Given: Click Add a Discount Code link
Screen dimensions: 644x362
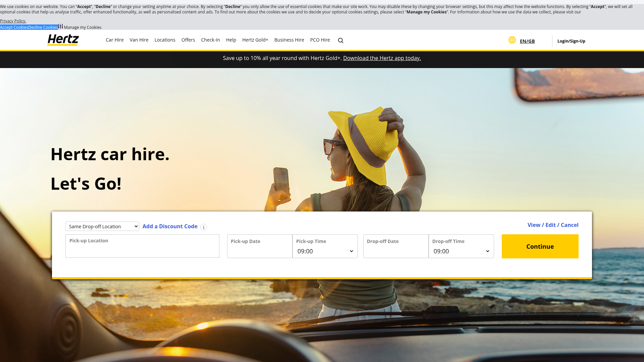Looking at the screenshot, I should (170, 226).
